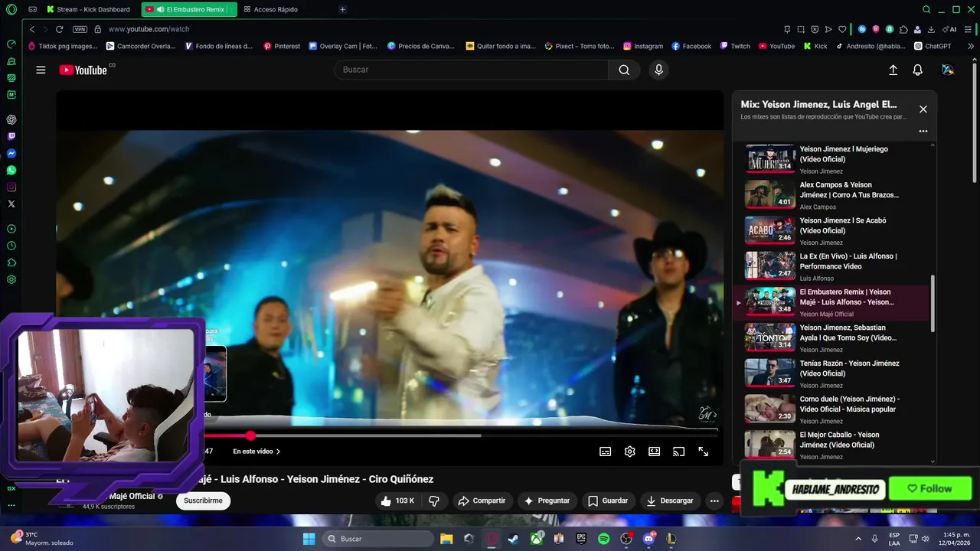Open Steam from the taskbar
Image resolution: width=980 pixels, height=551 pixels.
(512, 539)
